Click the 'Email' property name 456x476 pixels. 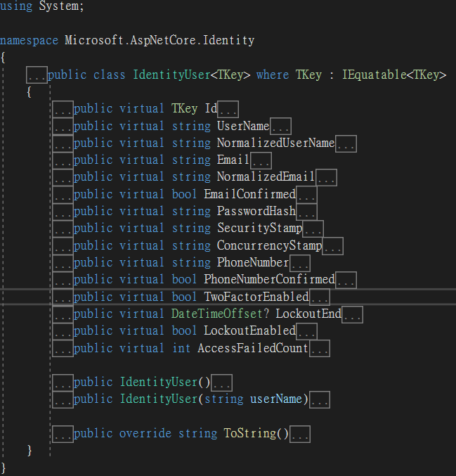(x=233, y=160)
